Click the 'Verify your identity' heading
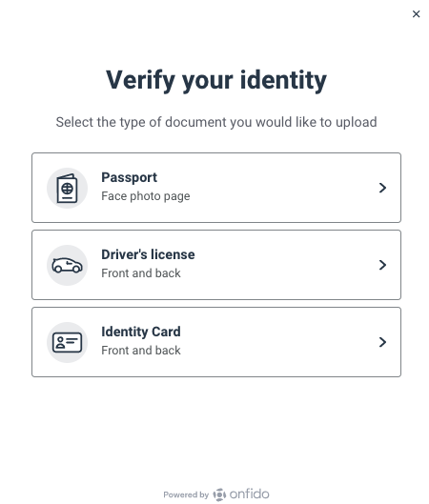This screenshot has height=504, width=429. click(216, 80)
